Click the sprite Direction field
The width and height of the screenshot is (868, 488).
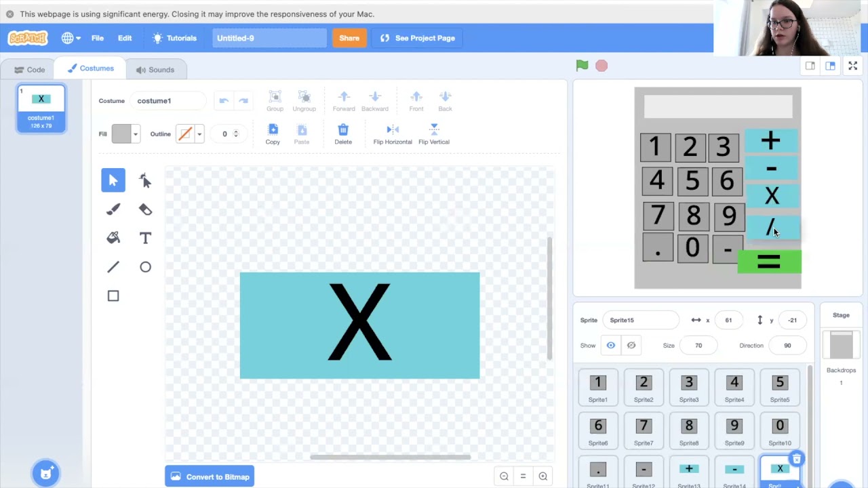787,346
